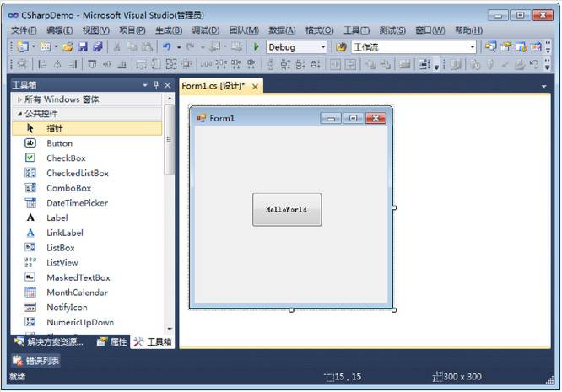Image resolution: width=562 pixels, height=392 pixels.
Task: Pick the ComboBox control in the toolbox
Action: pyautogui.click(x=87, y=188)
